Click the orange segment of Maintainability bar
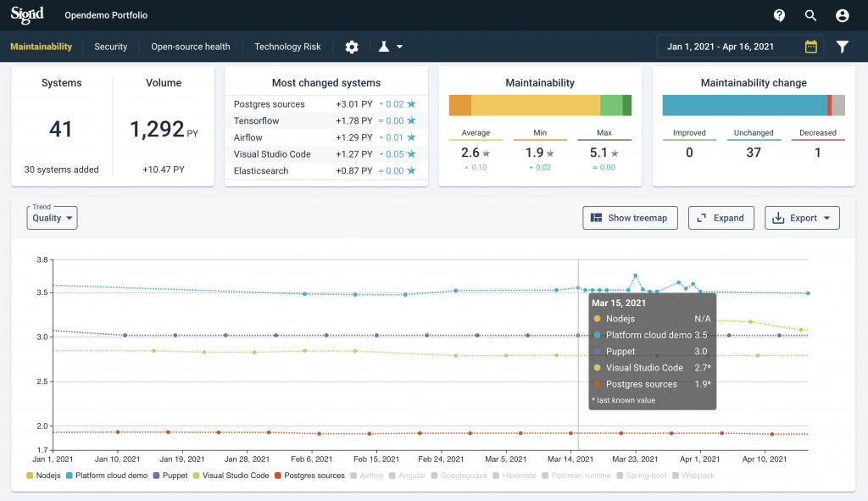The width and height of the screenshot is (868, 501). 460,105
